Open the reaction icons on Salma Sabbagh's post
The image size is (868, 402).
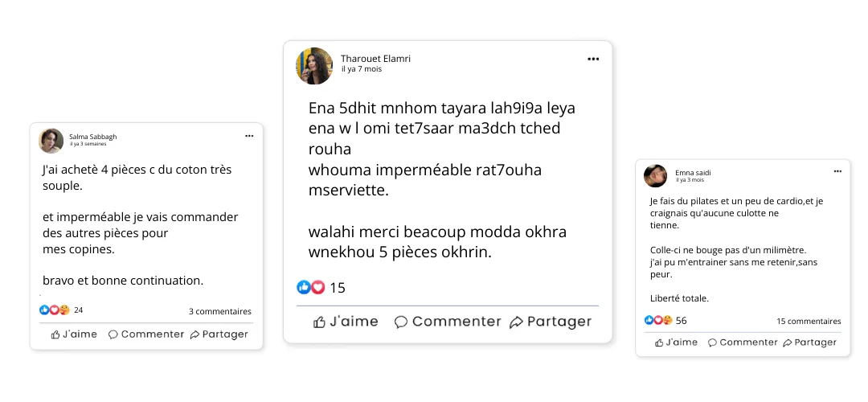pos(55,310)
